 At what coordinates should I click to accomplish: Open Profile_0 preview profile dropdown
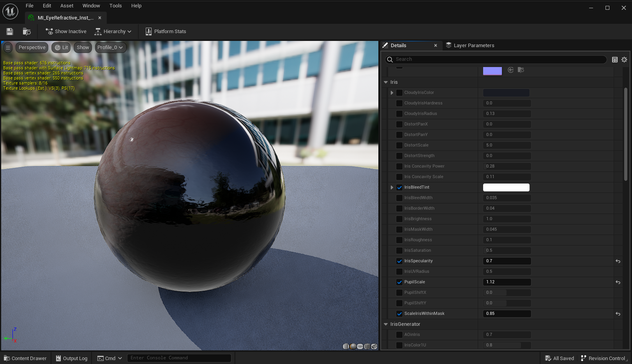click(x=110, y=48)
